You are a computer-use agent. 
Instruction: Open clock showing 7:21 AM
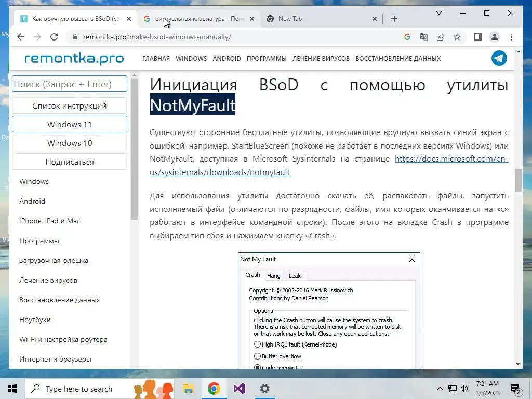[487, 389]
